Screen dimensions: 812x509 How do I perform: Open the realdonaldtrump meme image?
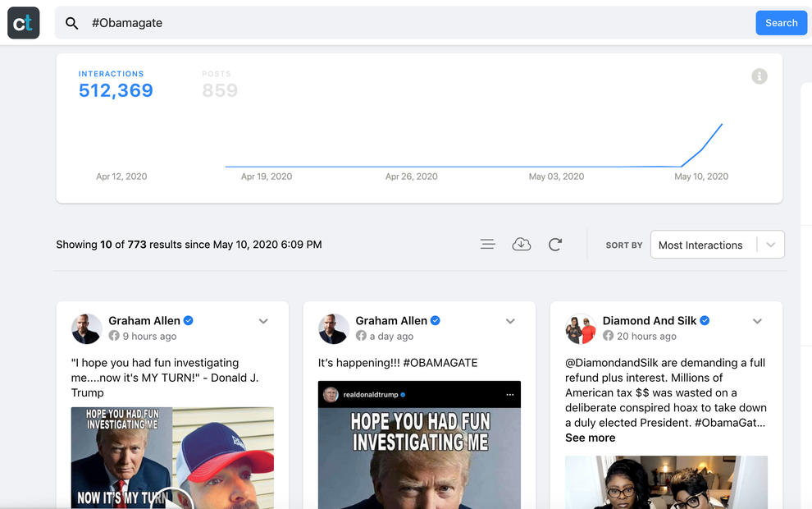[419, 445]
